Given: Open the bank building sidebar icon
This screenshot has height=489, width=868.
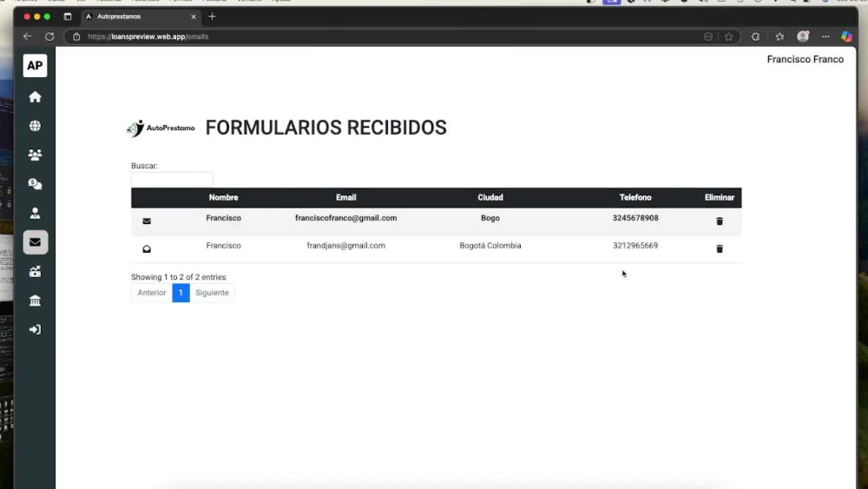Looking at the screenshot, I should coord(35,301).
